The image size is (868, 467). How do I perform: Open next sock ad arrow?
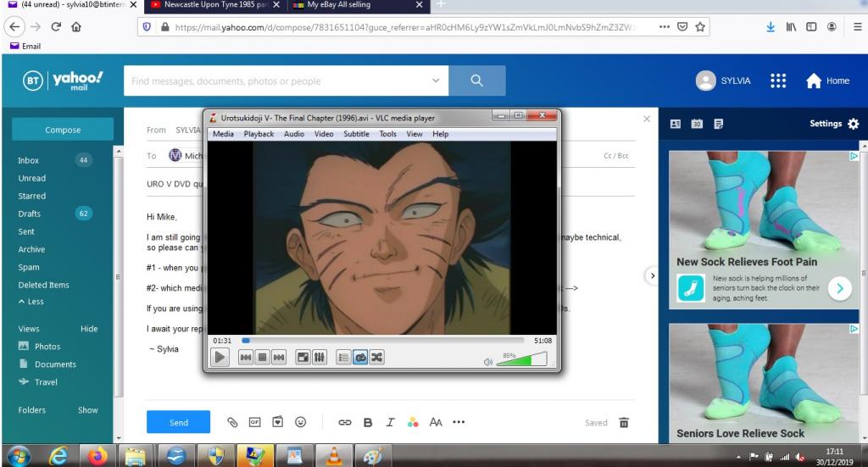point(840,288)
